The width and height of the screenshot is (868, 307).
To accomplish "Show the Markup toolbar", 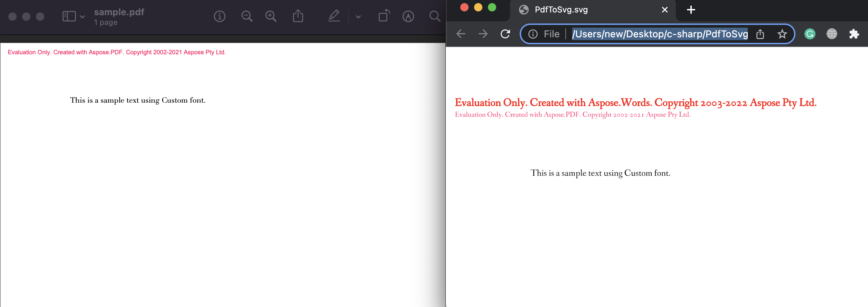I will (408, 16).
